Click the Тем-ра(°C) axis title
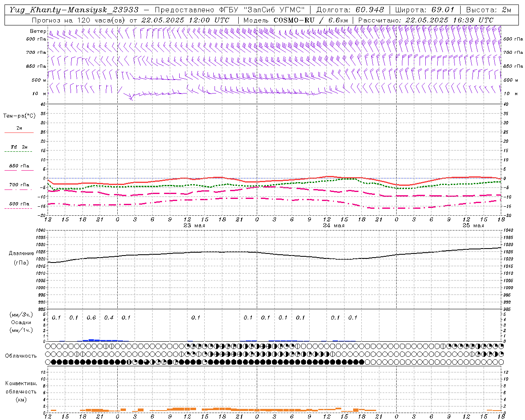Image resolution: width=525 pixels, height=420 pixels. (x=19, y=116)
